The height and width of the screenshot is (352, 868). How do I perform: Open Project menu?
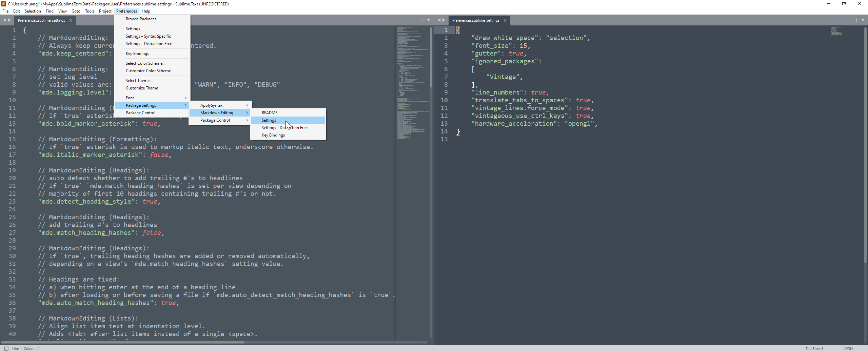click(105, 11)
